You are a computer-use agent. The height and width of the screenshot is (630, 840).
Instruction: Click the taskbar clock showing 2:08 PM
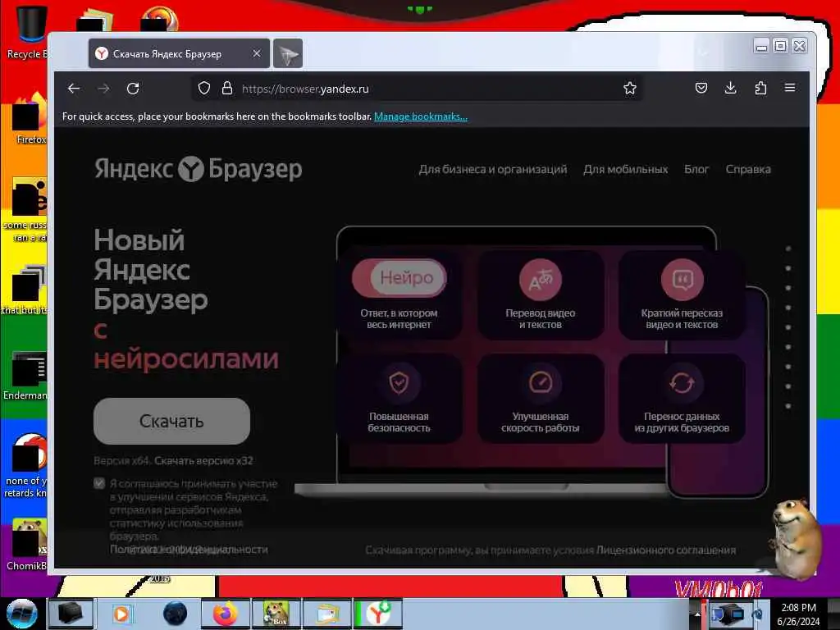click(x=798, y=614)
